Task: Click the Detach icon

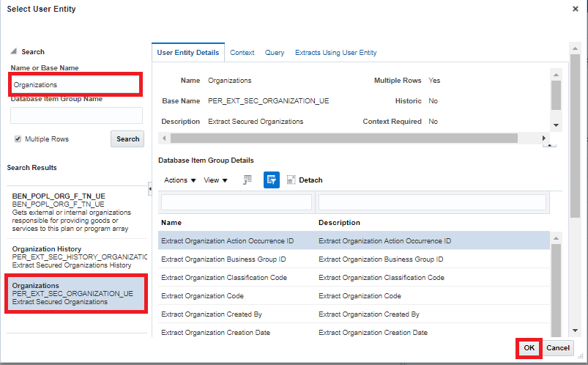Action: [x=291, y=180]
